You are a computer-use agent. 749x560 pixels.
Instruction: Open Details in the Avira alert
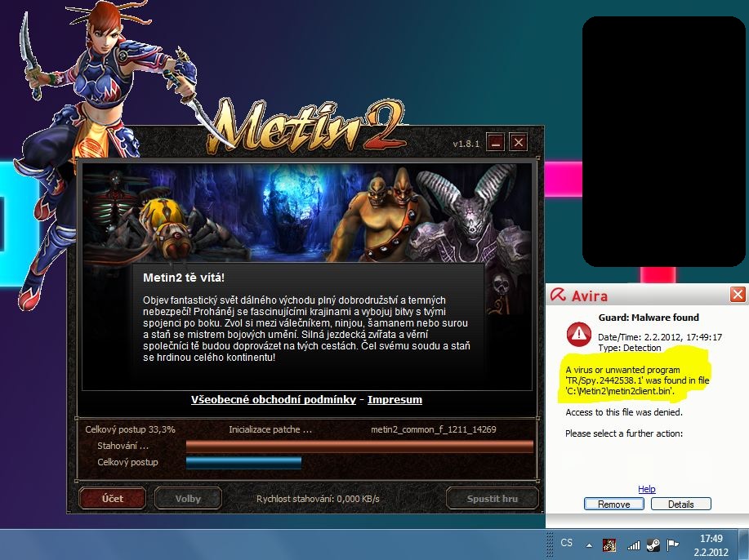coord(680,504)
